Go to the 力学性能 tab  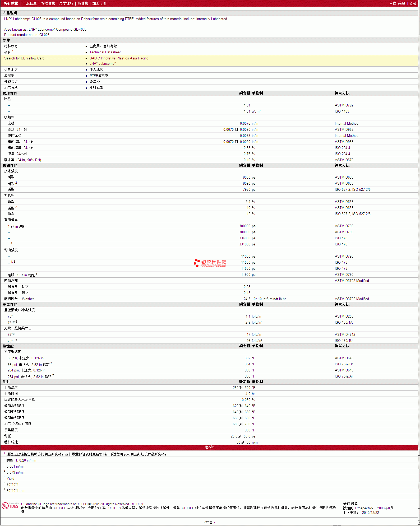(66, 3)
